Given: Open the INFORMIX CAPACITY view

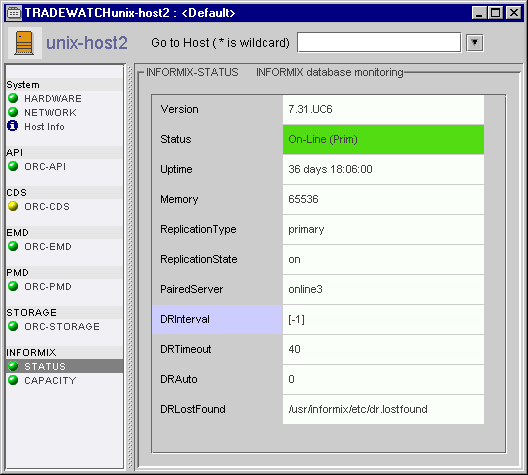Looking at the screenshot, I should click(50, 380).
